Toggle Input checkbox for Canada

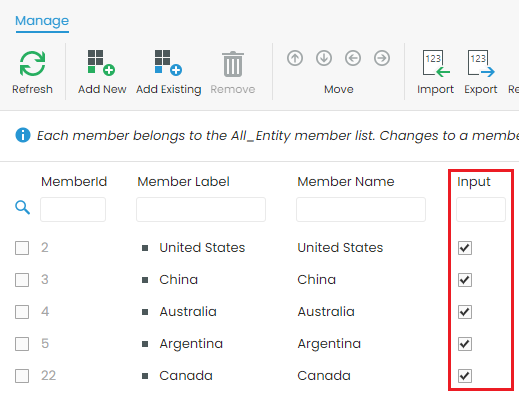click(x=465, y=376)
